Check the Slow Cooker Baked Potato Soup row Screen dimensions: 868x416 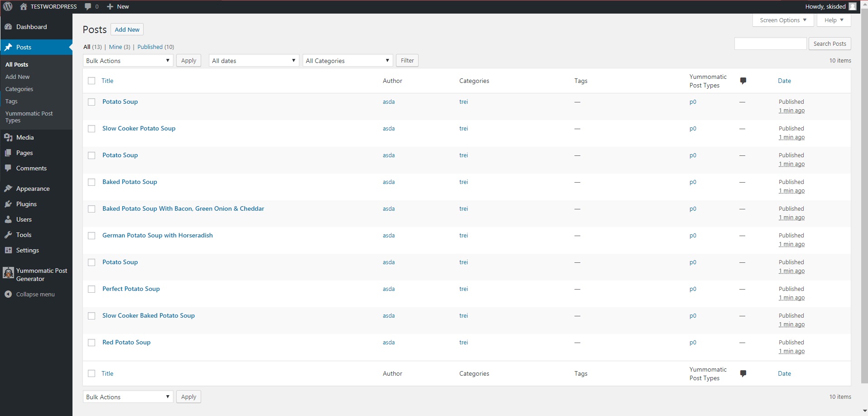click(92, 316)
